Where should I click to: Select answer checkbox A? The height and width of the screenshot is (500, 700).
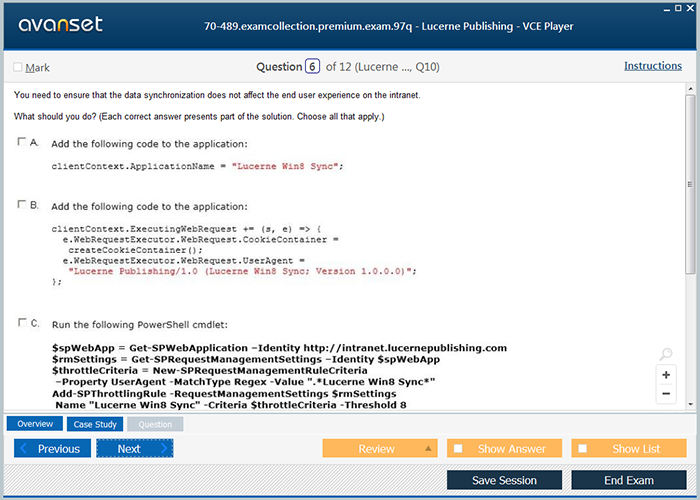(21, 142)
